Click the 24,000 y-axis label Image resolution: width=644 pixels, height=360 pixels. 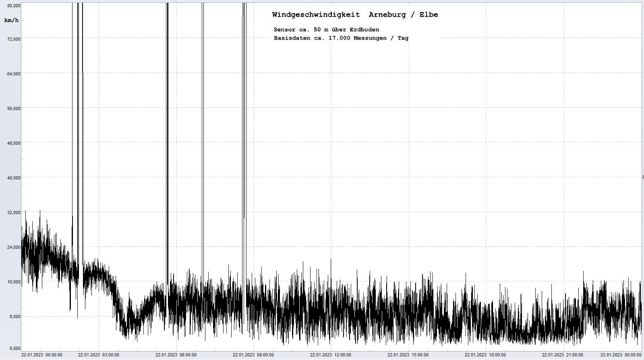(x=14, y=247)
